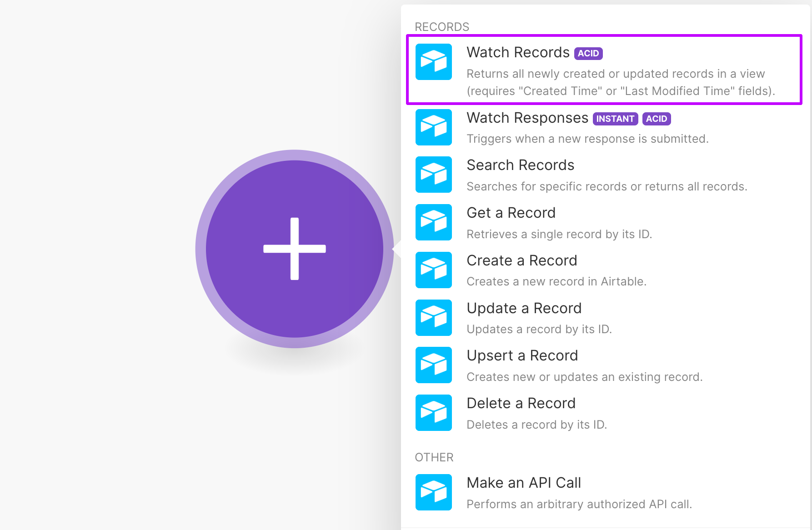Choose the Delete a Record title
The width and height of the screenshot is (812, 530).
(521, 403)
